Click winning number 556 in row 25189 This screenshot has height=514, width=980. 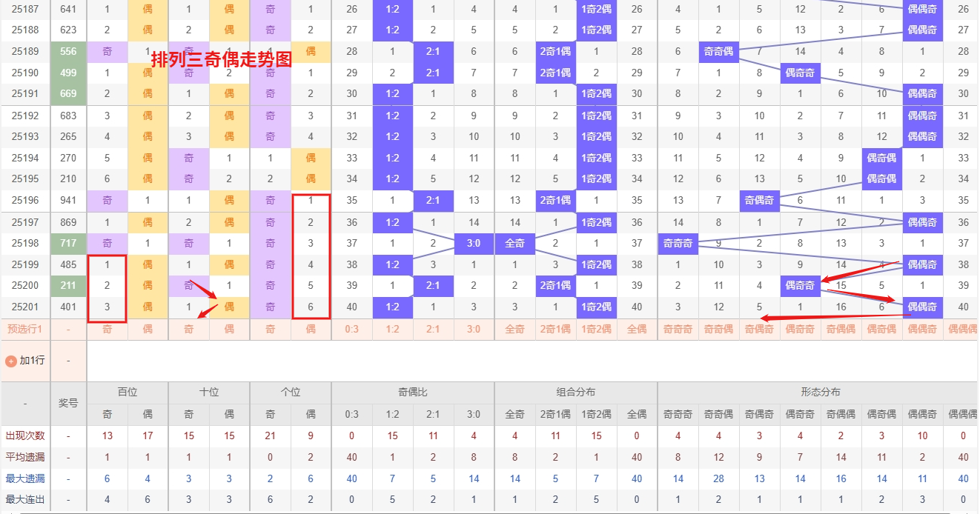click(x=68, y=51)
